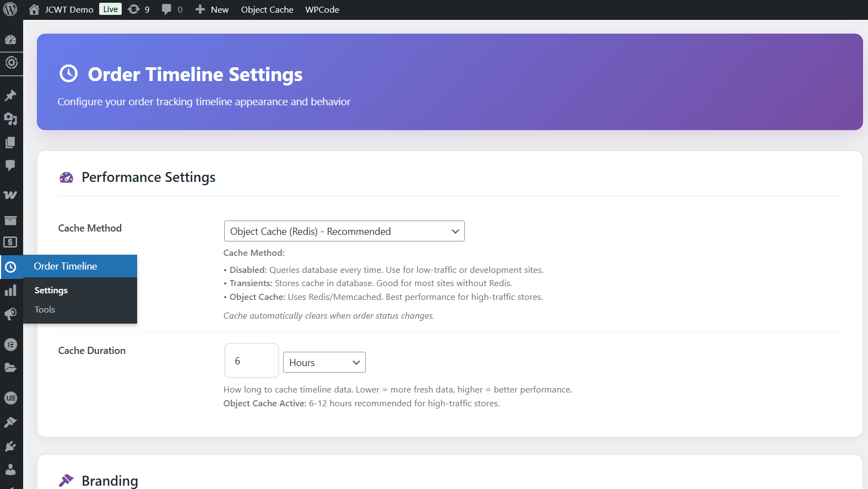This screenshot has height=489, width=868.
Task: Select the Settings submenu item
Action: [x=51, y=290]
